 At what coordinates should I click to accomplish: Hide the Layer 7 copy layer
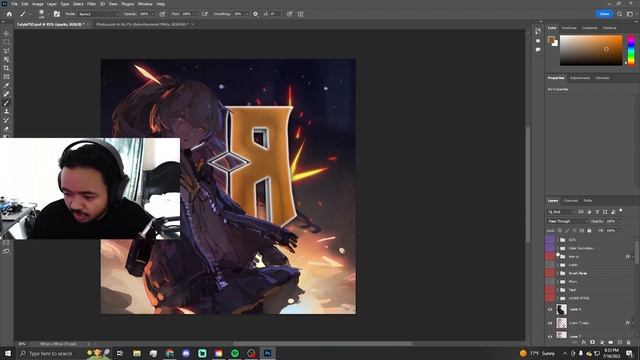[x=550, y=323]
